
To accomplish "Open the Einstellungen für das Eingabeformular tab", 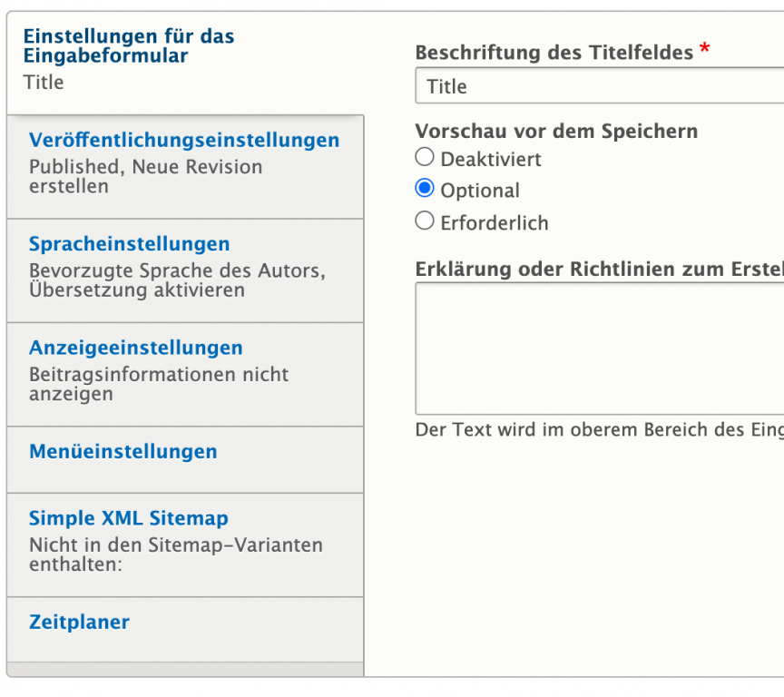I will click(x=129, y=46).
